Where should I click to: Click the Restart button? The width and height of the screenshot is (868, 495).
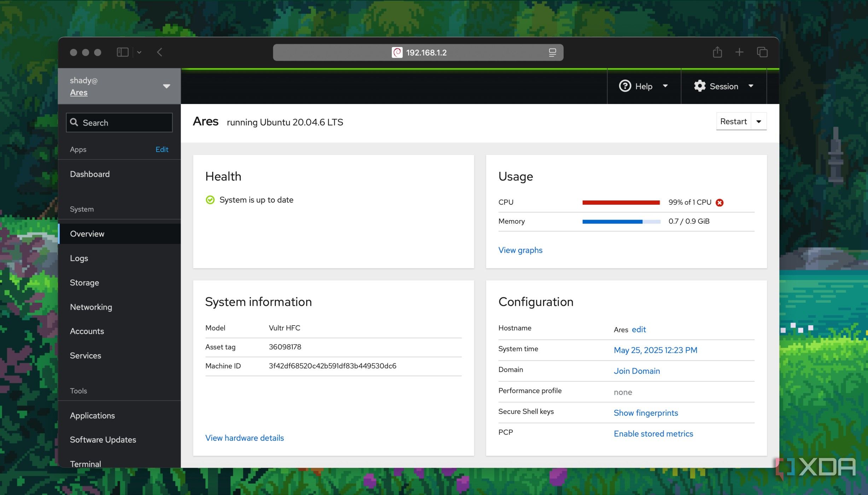pos(733,122)
